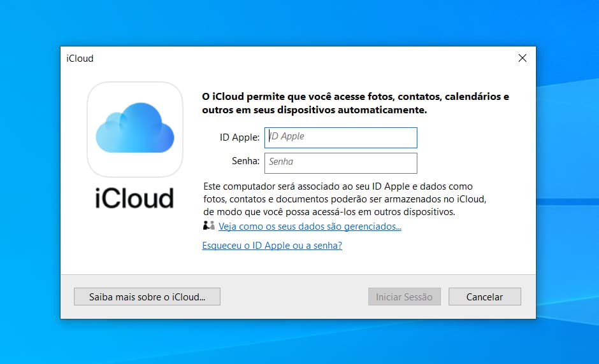Click the ID Apple input field
The image size is (599, 364).
(x=340, y=137)
